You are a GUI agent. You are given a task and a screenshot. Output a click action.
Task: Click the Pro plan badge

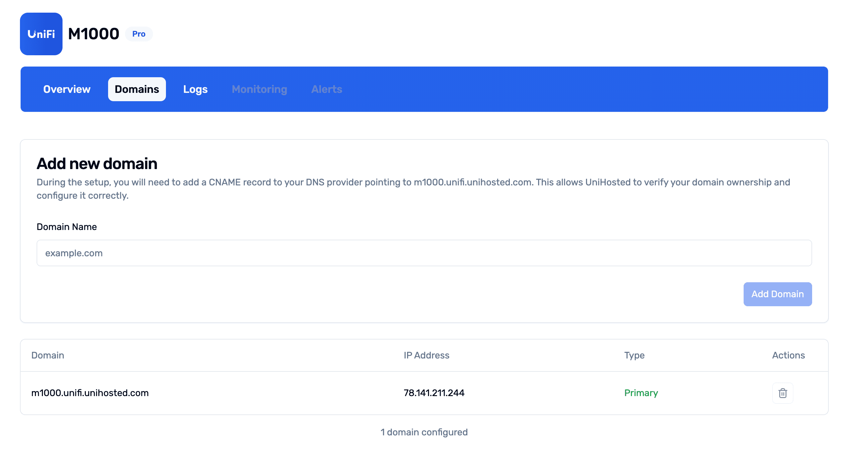point(139,34)
